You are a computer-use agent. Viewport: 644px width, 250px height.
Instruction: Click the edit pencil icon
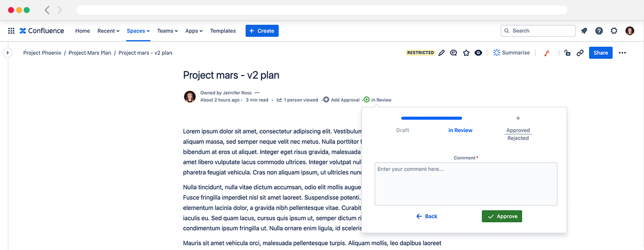click(442, 53)
